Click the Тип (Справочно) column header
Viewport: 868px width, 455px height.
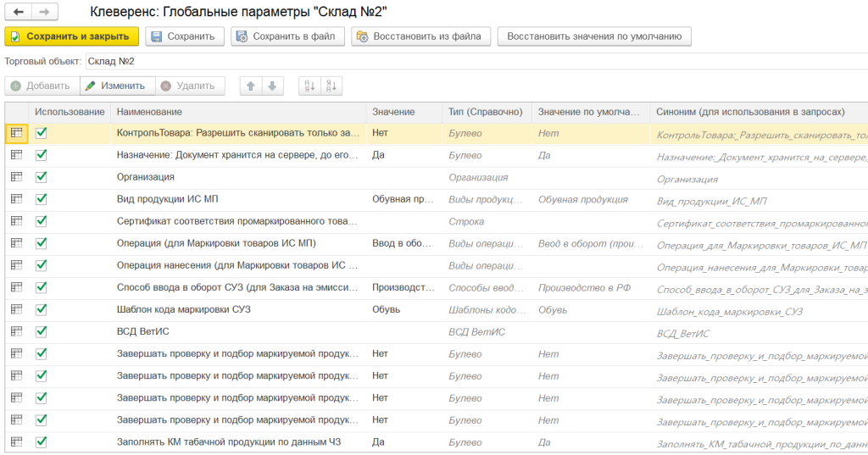pos(487,112)
